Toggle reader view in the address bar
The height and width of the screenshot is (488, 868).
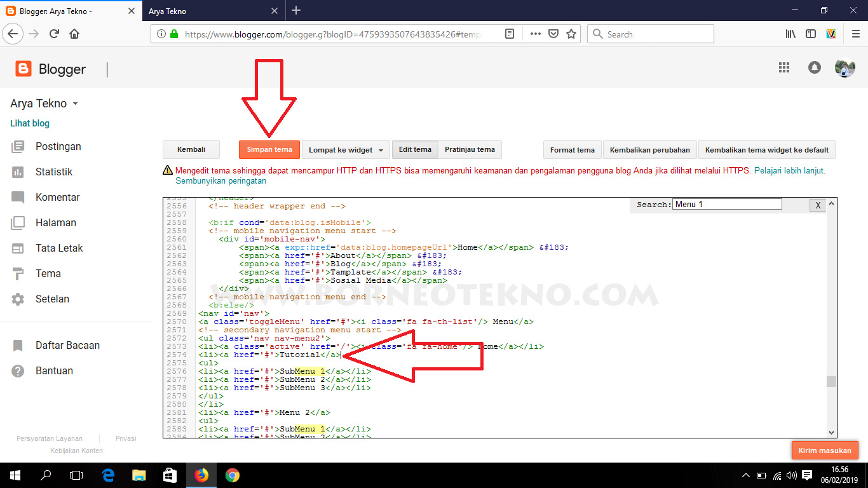[509, 34]
